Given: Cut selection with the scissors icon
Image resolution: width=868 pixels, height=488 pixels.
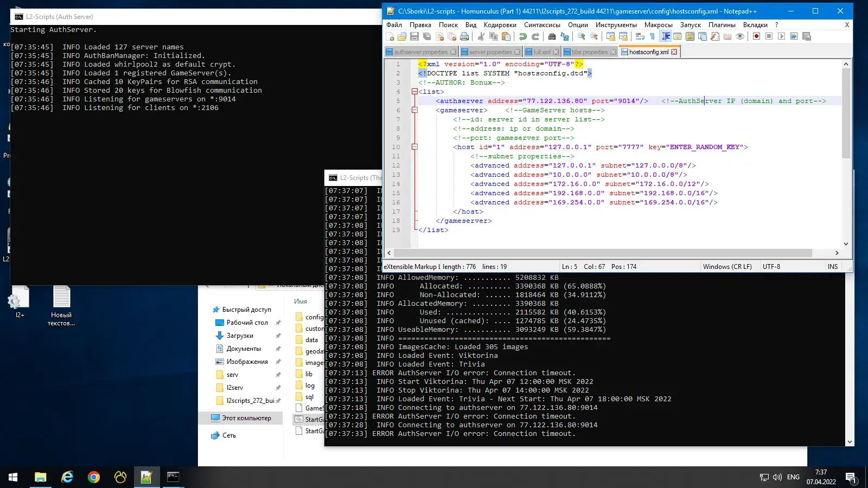Looking at the screenshot, I should (x=481, y=36).
